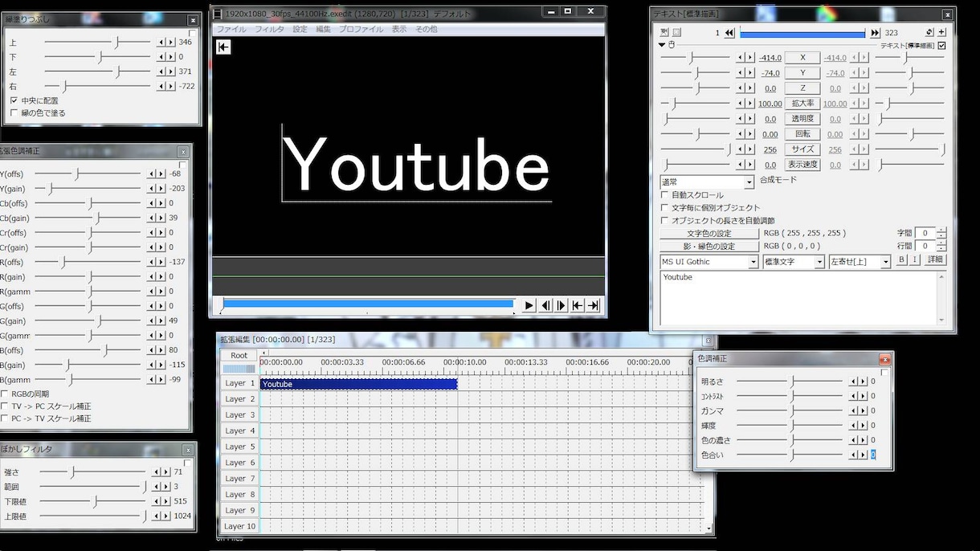Click left arrow stepper for 強さ blur

[x=157, y=472]
